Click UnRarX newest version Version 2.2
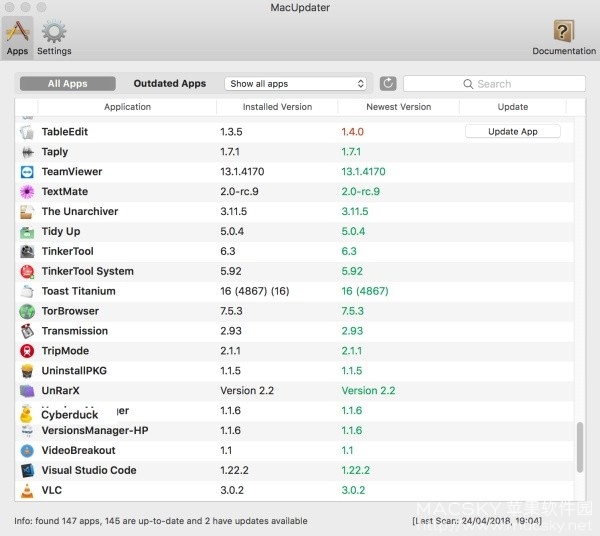Viewport: 600px width, 536px height. pos(368,391)
